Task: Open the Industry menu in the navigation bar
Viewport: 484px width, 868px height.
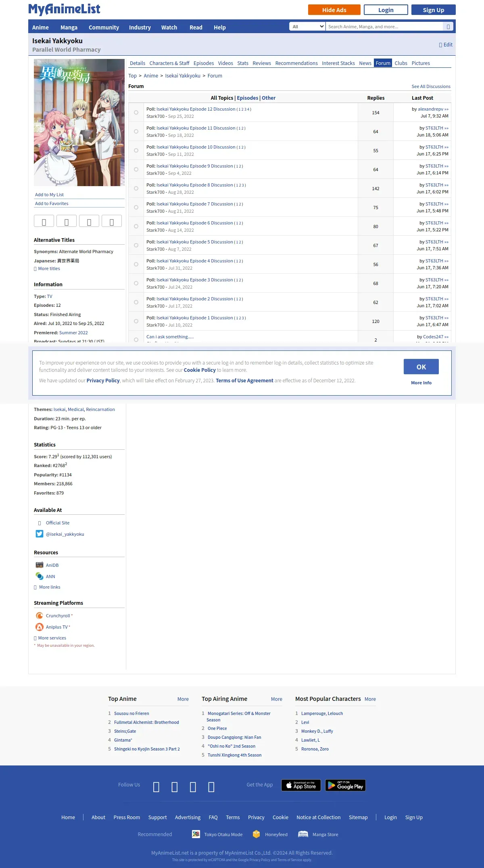Action: pyautogui.click(x=140, y=27)
